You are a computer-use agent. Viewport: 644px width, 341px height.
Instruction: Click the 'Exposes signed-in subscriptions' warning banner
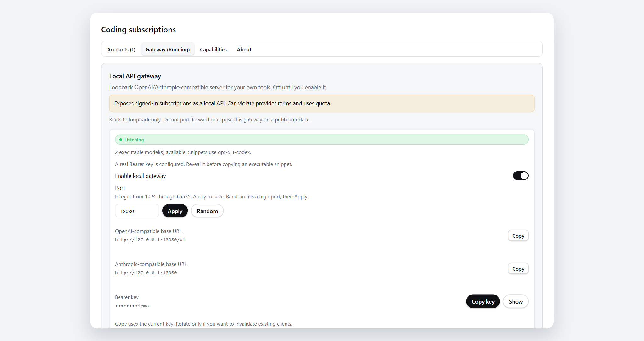[x=322, y=103]
